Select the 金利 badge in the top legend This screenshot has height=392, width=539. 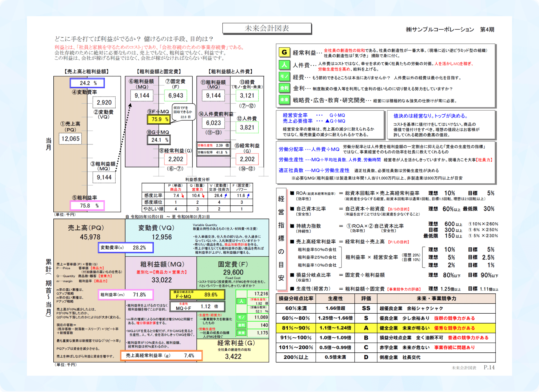coord(284,88)
